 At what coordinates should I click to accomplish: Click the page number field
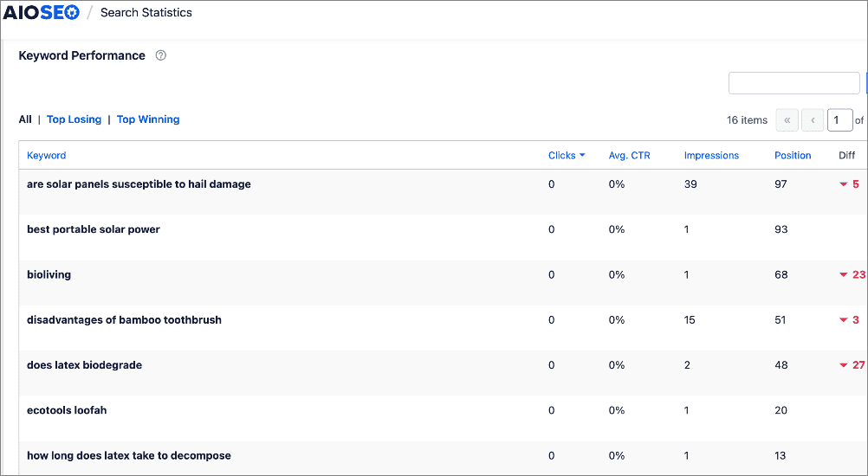[x=839, y=120]
